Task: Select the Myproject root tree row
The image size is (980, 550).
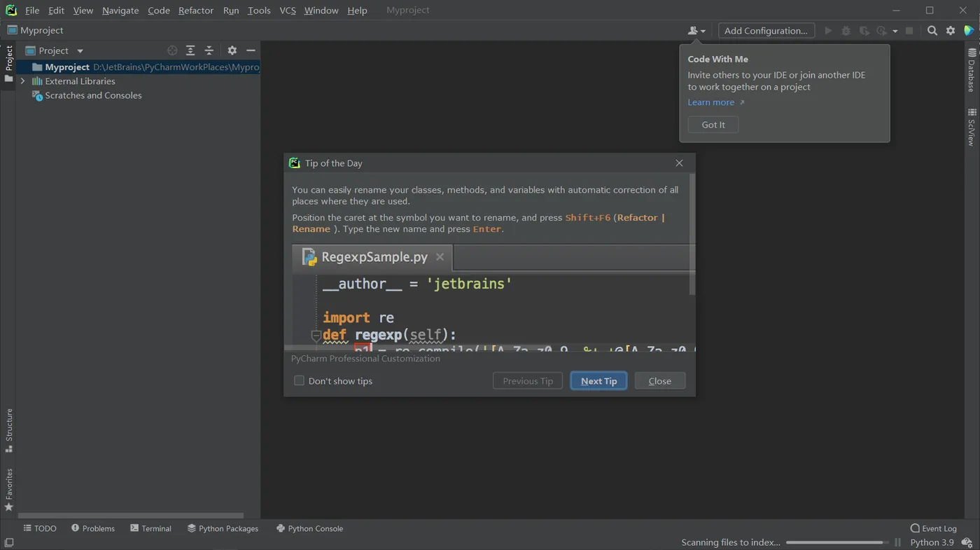Action: click(x=138, y=67)
